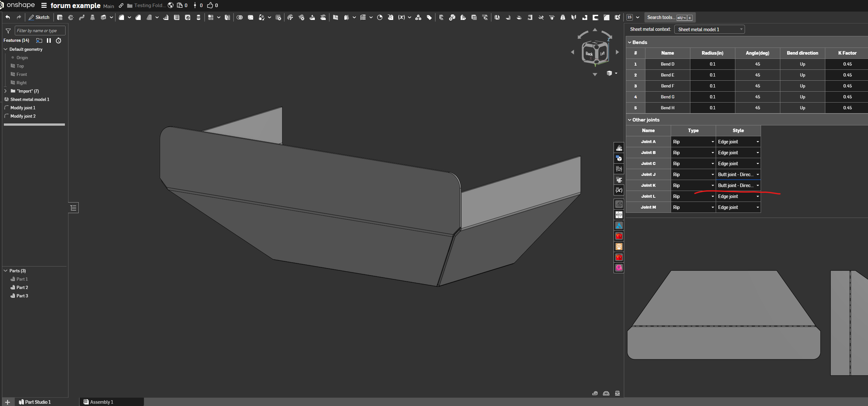Select the Loft tool icon
The image size is (868, 406).
[x=92, y=17]
